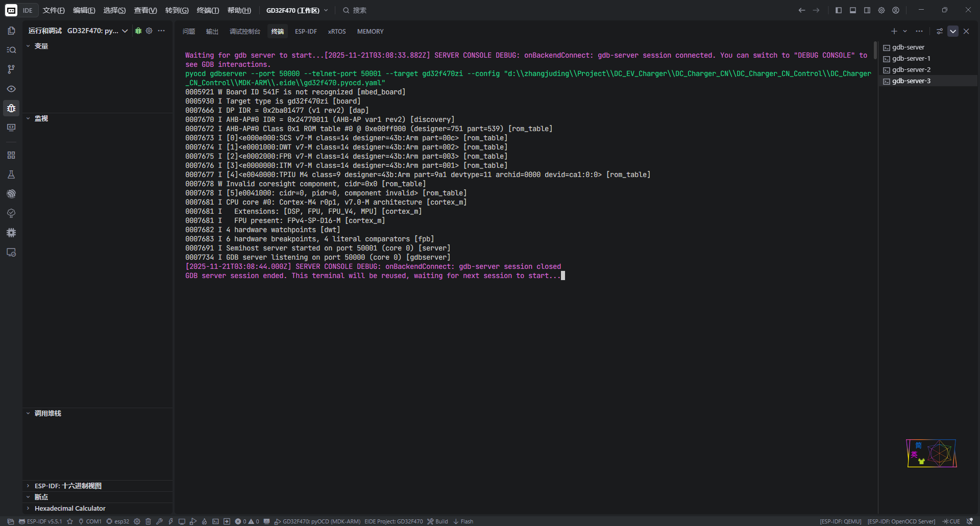Screen dimensions: 980x526
Task: Collapse the 调用堆栈 call stack section
Action: [x=47, y=413]
